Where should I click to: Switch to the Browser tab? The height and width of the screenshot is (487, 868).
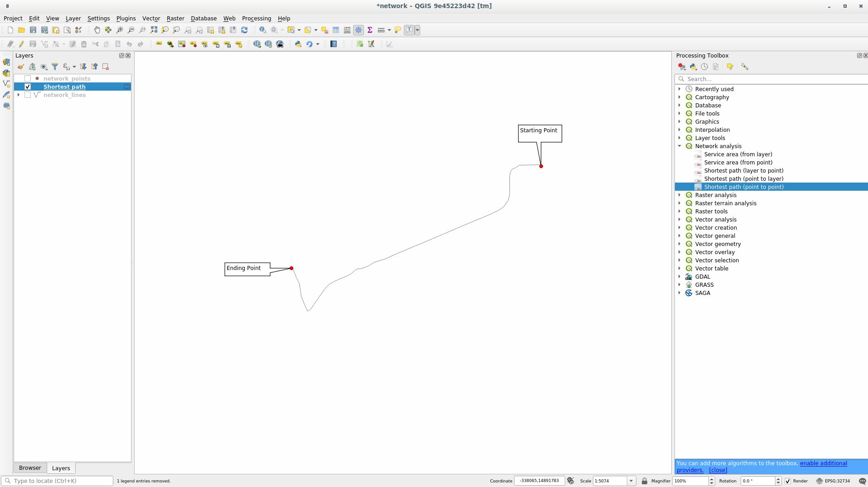30,468
